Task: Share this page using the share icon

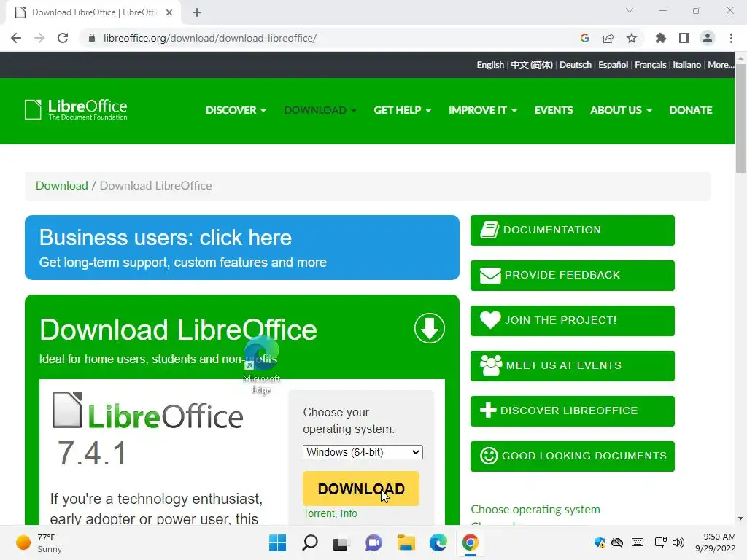Action: click(x=608, y=38)
